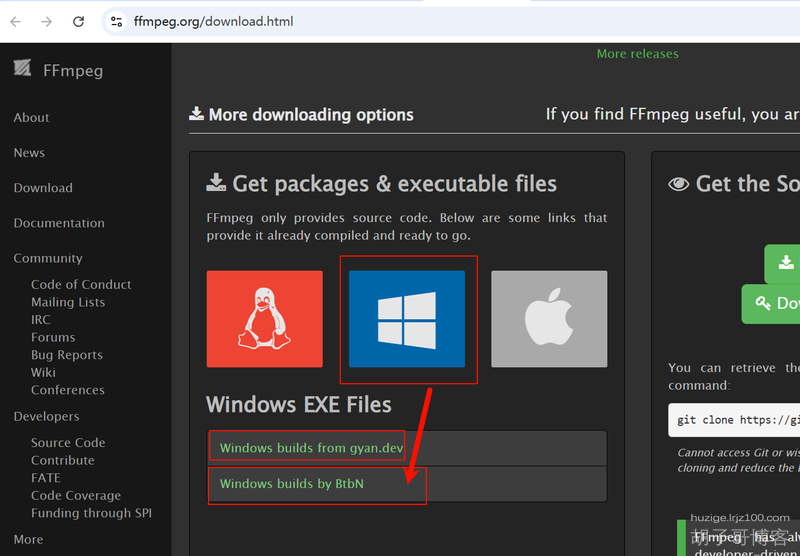The height and width of the screenshot is (556, 800).
Task: Open Developers section in sidebar
Action: pos(46,416)
